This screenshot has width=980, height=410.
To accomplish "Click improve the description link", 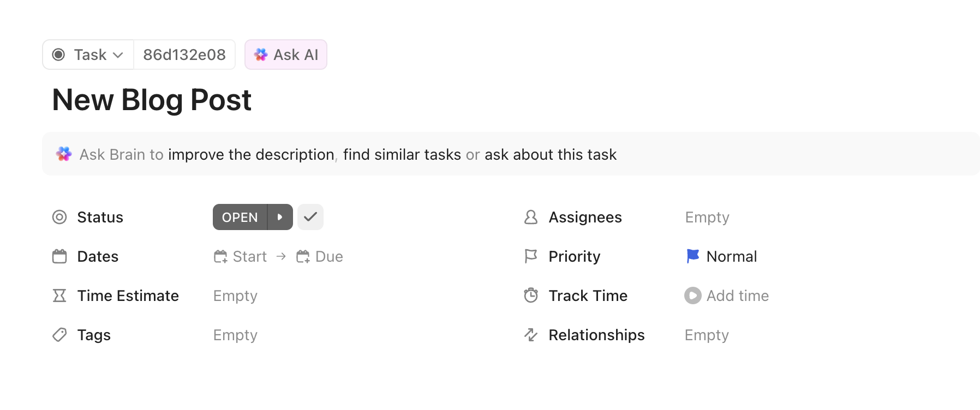I will click(x=251, y=154).
